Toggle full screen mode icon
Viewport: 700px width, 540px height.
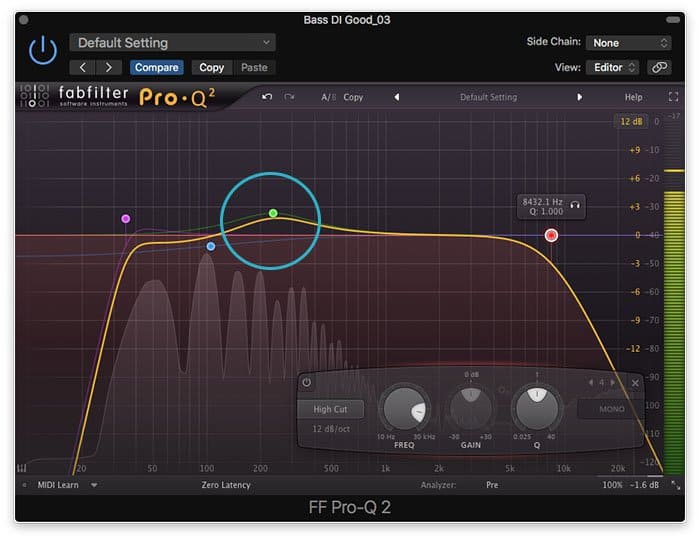coord(673,97)
